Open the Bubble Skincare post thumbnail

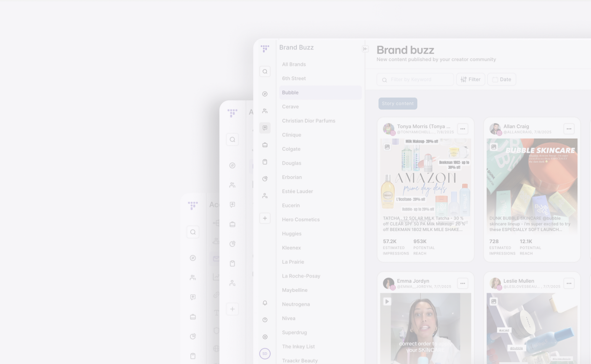click(531, 179)
